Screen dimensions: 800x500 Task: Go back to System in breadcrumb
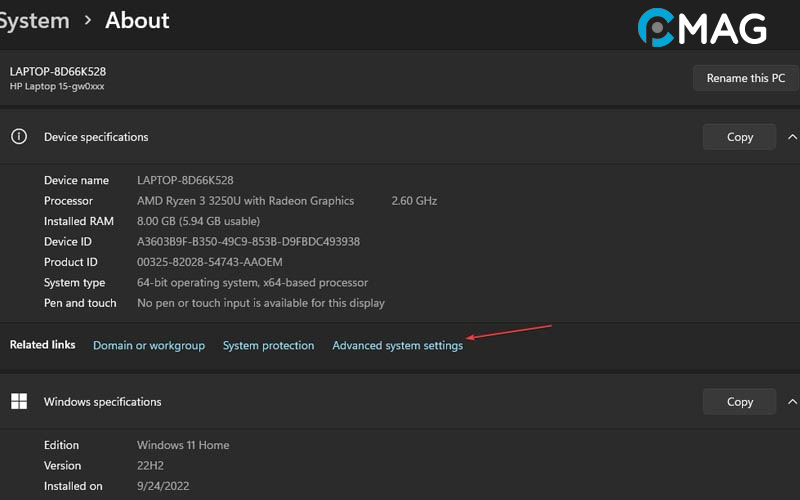(x=34, y=20)
